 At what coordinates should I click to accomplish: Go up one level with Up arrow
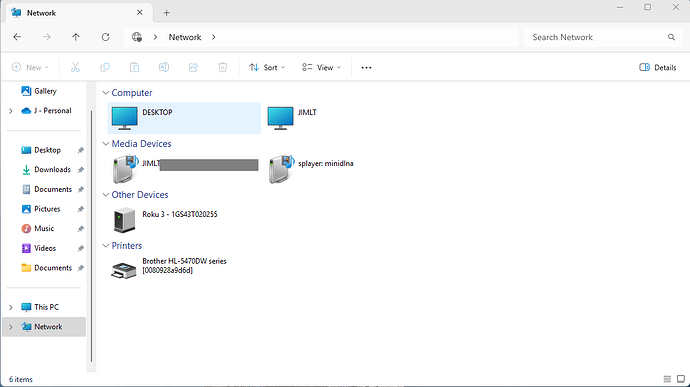pos(76,37)
